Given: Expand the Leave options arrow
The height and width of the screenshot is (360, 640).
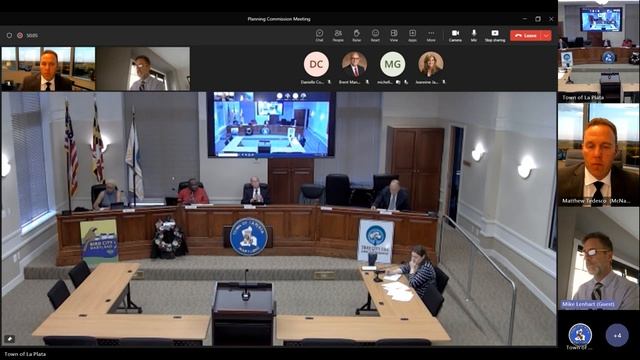Looking at the screenshot, I should click(547, 36).
